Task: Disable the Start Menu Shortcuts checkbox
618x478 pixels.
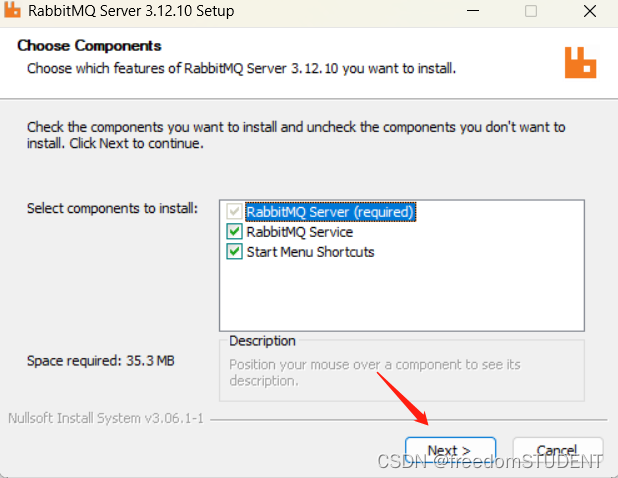Action: coord(235,252)
